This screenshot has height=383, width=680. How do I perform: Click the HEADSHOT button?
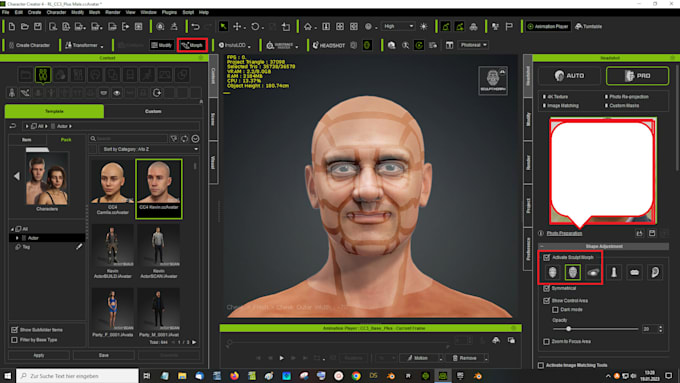tap(329, 45)
